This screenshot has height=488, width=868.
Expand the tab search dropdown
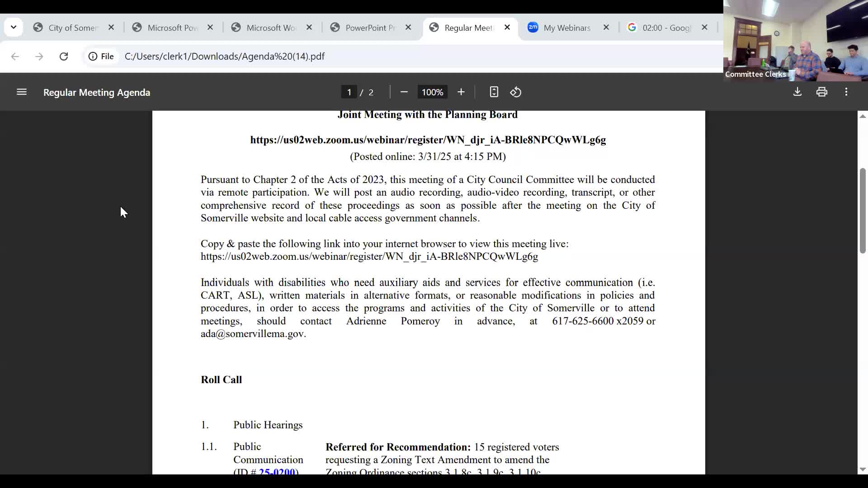(x=14, y=28)
